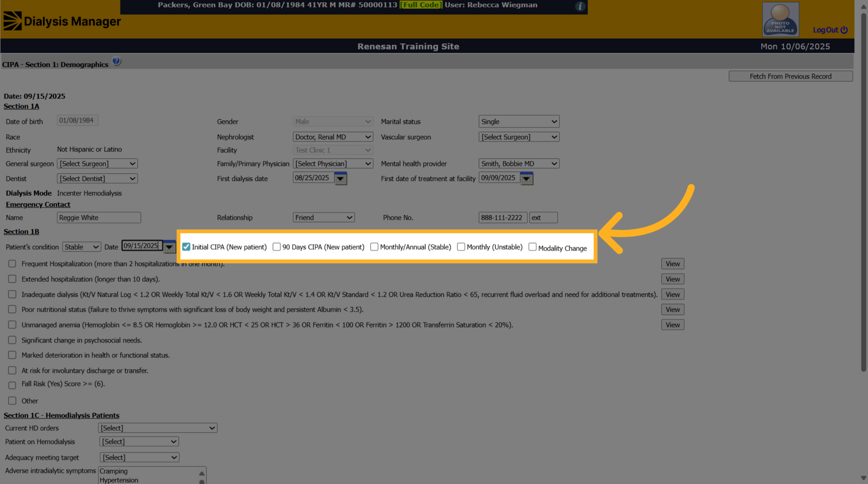Screen dimensions: 868x484
Task: Click View for Frequent Hospitalization
Action: coord(673,264)
